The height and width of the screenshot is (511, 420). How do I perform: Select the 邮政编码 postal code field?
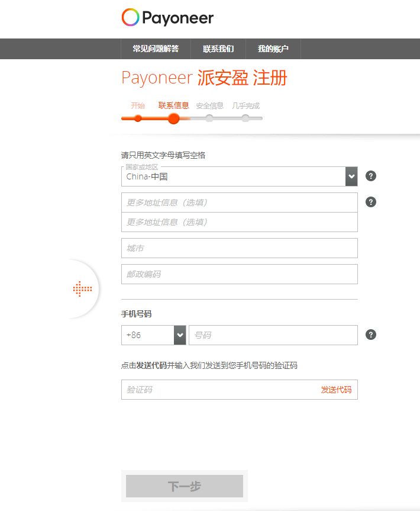pyautogui.click(x=239, y=274)
